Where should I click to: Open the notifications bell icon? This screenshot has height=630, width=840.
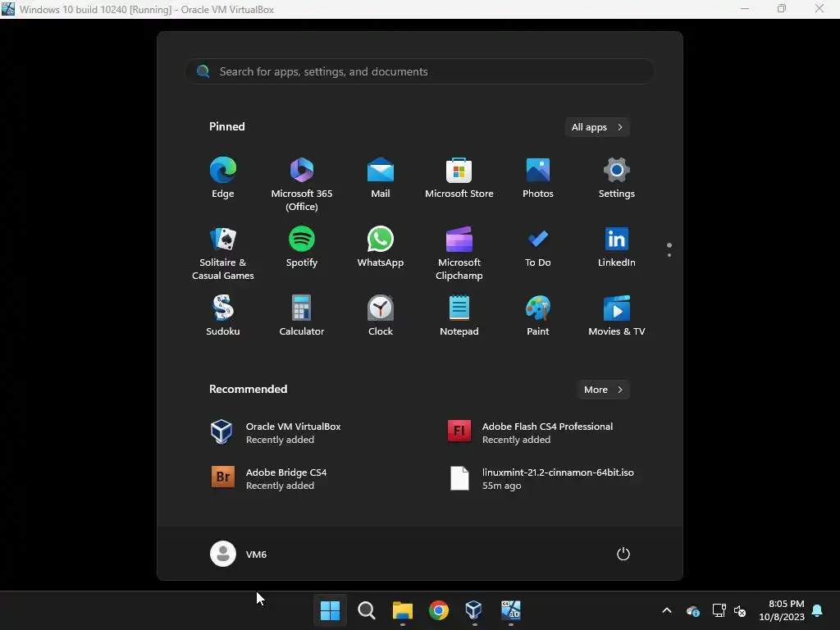[x=818, y=610]
